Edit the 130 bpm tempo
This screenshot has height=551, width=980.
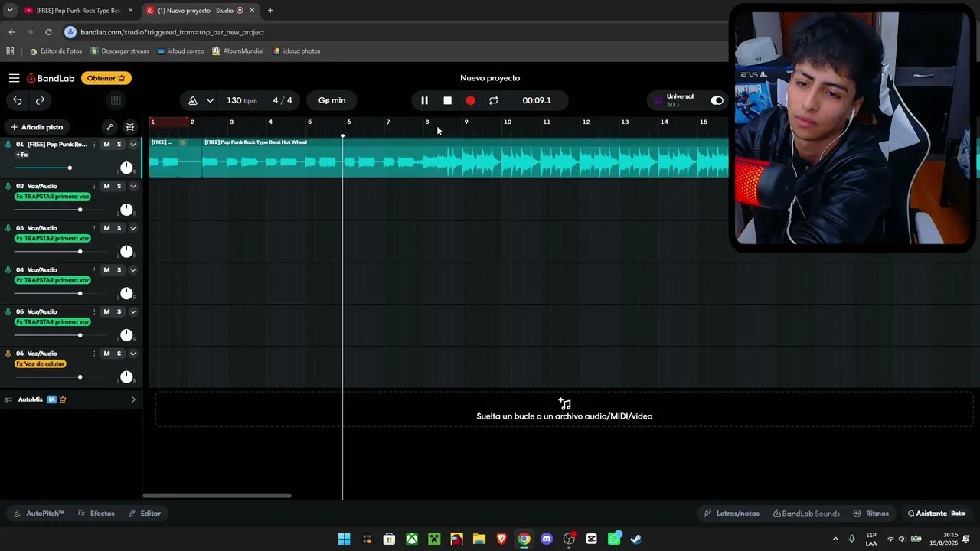point(241,100)
